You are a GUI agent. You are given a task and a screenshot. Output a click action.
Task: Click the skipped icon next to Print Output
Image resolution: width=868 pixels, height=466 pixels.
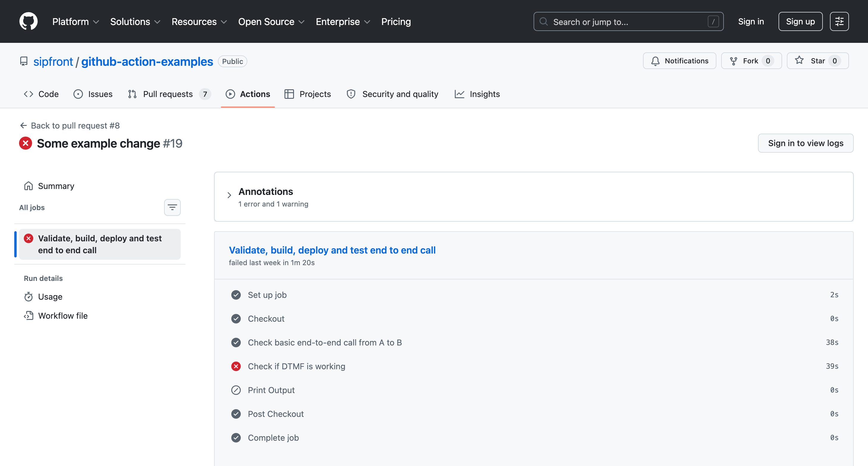pyautogui.click(x=236, y=390)
